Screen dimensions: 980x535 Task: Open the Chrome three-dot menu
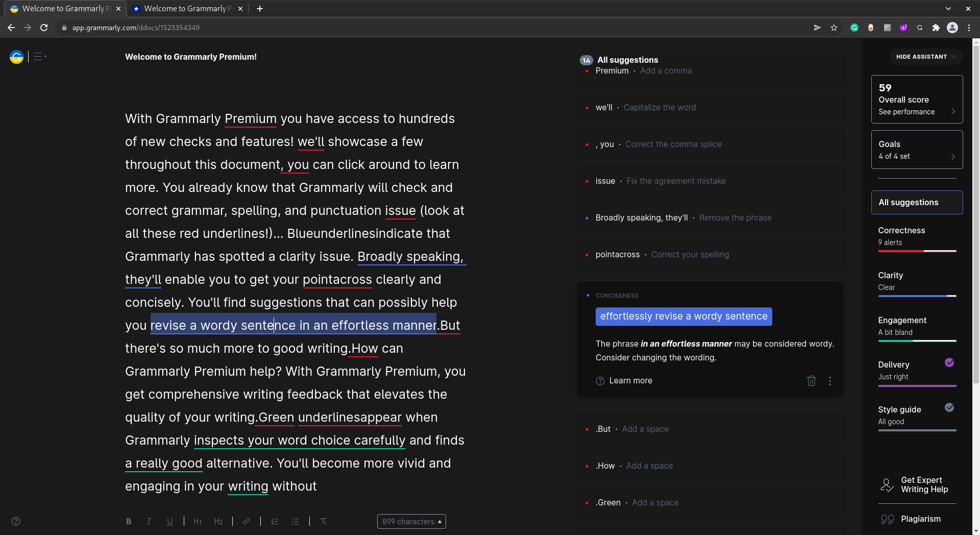click(969, 28)
